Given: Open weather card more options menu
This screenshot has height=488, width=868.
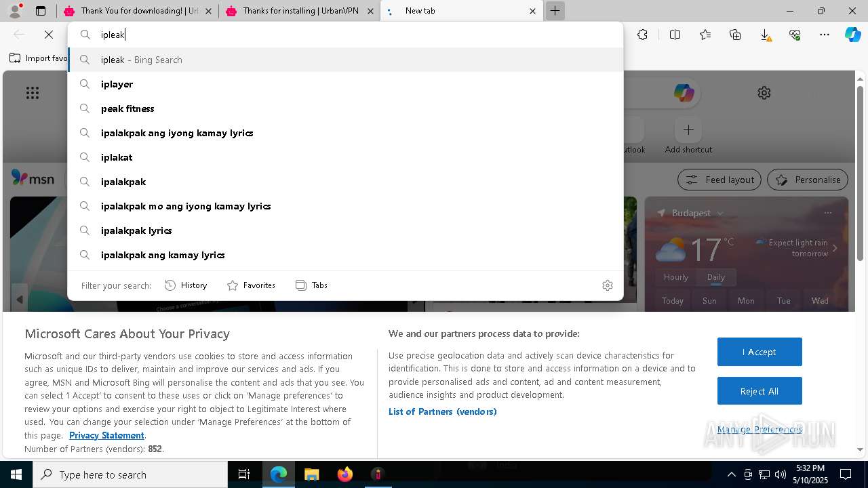Looking at the screenshot, I should click(x=827, y=213).
